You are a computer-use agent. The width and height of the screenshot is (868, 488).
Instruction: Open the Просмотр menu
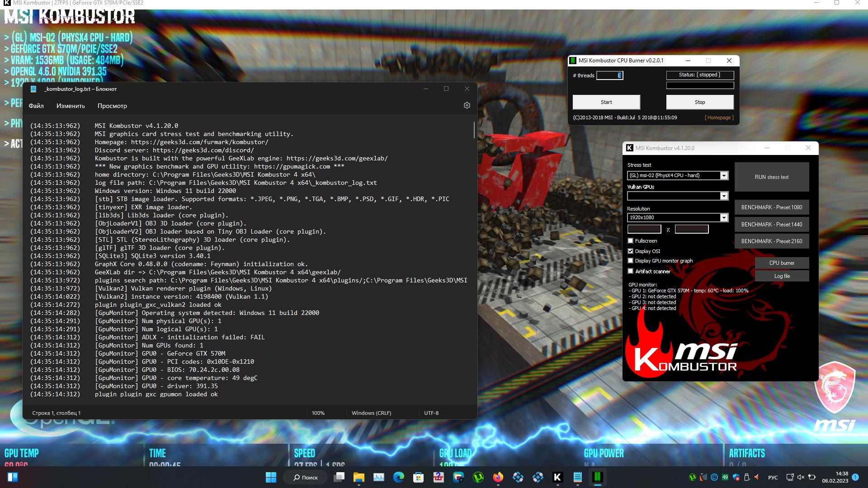[112, 106]
